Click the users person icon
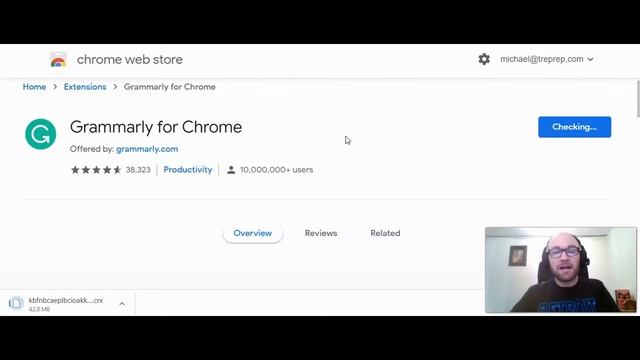Screen dimensions: 640x360 click(231, 170)
